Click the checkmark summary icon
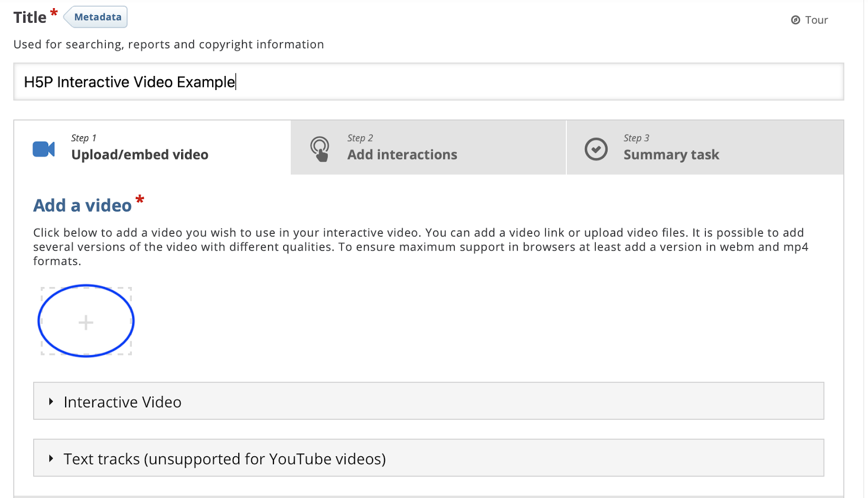The width and height of the screenshot is (868, 498). click(x=596, y=149)
